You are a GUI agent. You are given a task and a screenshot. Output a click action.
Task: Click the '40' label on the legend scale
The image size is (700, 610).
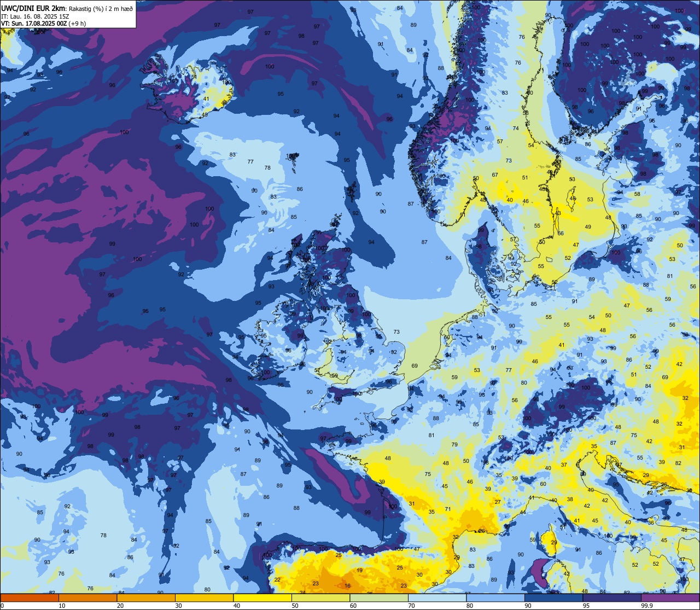pos(237,606)
